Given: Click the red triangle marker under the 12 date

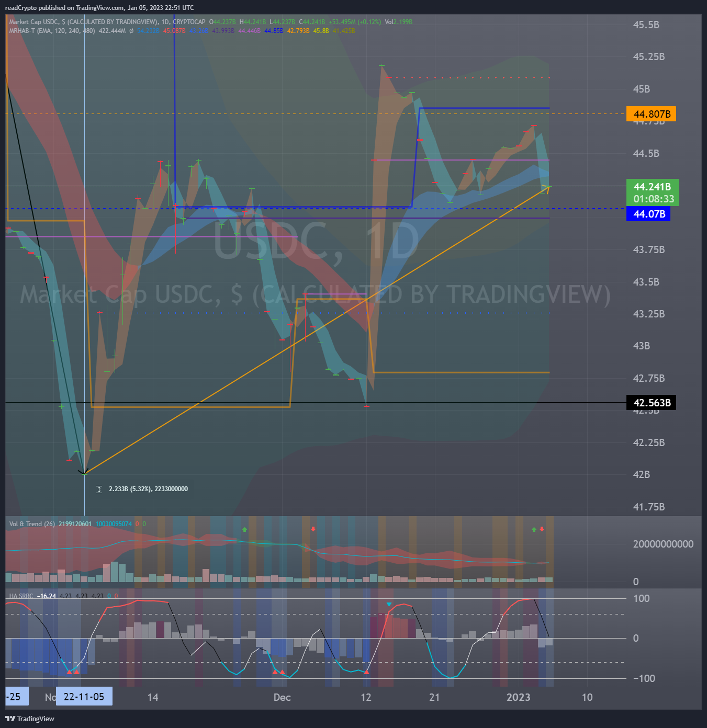Looking at the screenshot, I should tap(366, 672).
